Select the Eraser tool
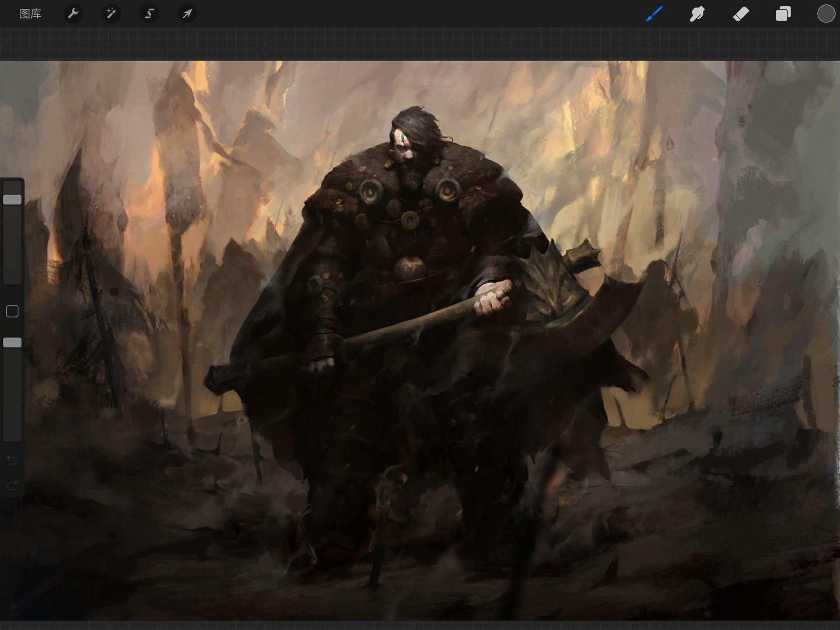840x630 pixels. 740,14
